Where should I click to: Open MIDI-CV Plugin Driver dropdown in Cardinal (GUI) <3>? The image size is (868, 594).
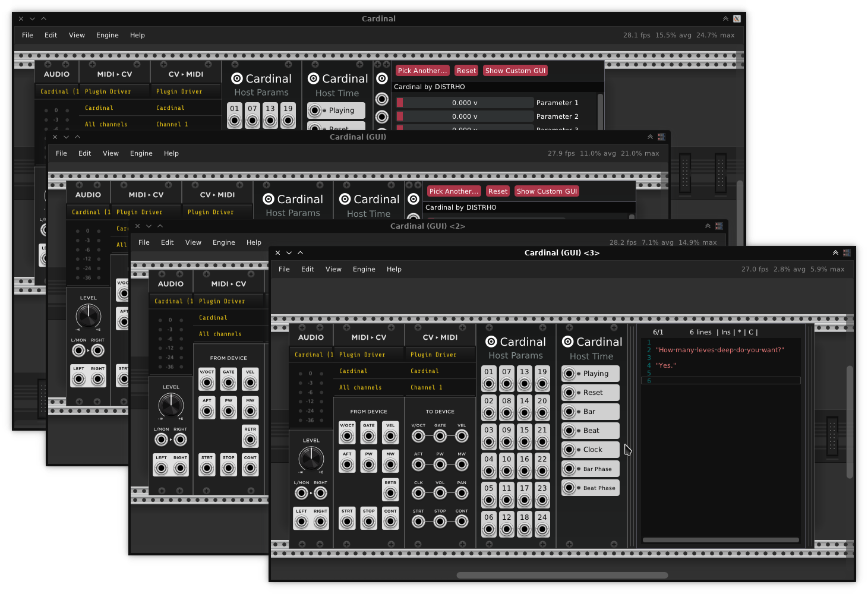tap(368, 355)
